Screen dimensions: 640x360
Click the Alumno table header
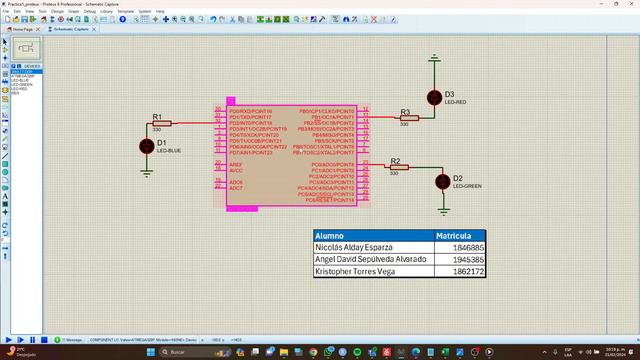[x=373, y=236]
